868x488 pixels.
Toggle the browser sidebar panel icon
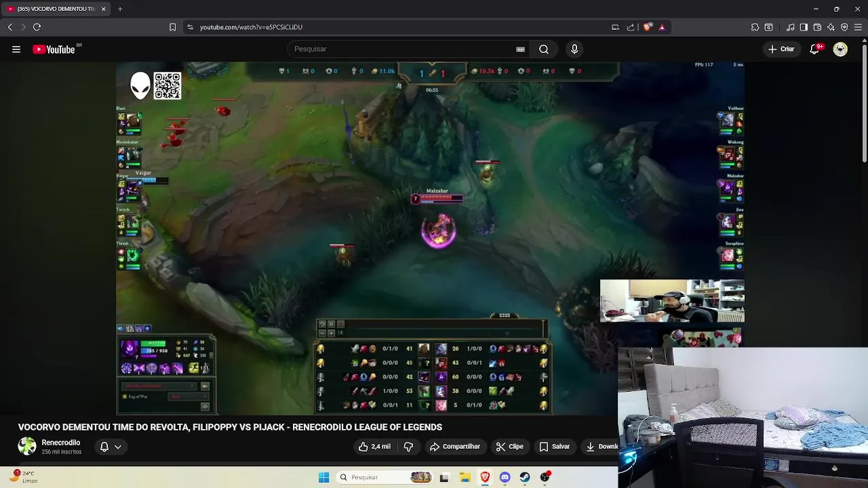(804, 27)
